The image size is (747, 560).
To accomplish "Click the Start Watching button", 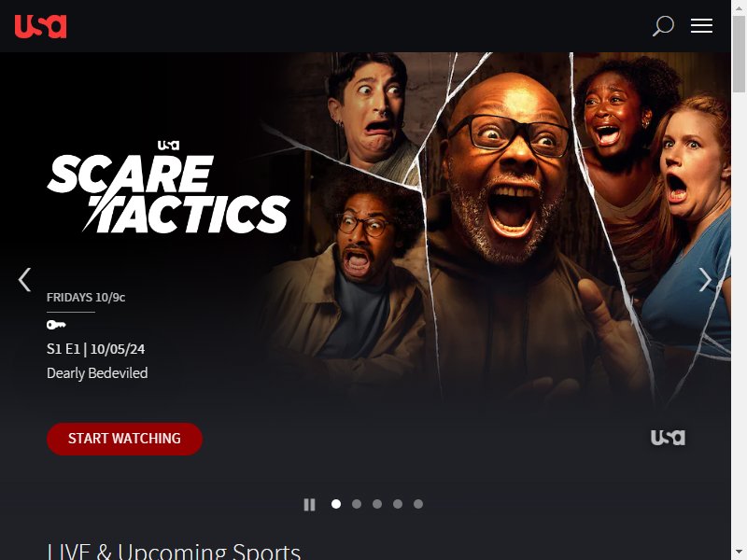I will (124, 439).
